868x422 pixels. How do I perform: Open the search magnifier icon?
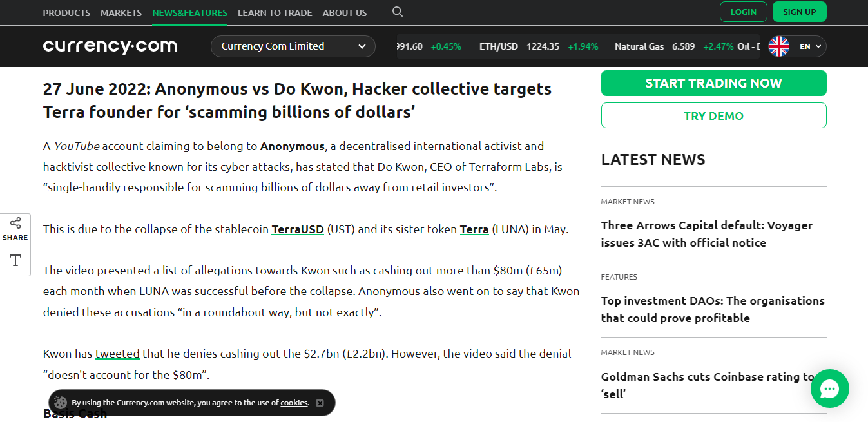coord(398,12)
